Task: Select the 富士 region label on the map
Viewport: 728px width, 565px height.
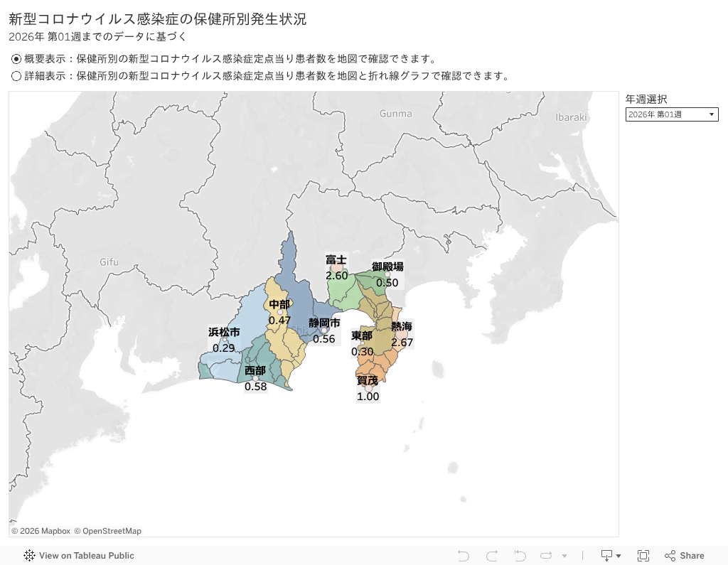Action: tap(336, 260)
